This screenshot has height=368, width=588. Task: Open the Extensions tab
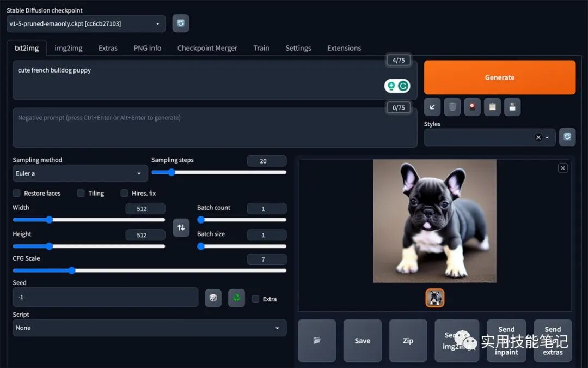click(344, 48)
